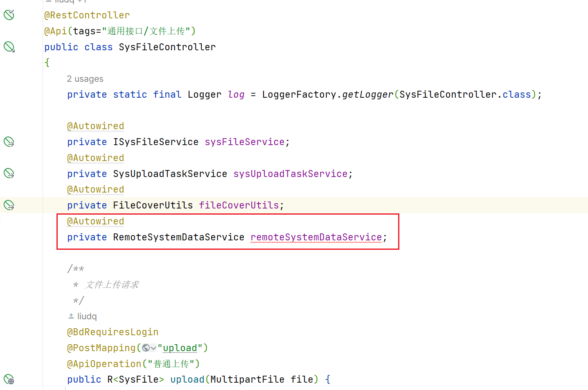
Task: Click the underlined remoteSystemDataService field name
Action: (316, 237)
